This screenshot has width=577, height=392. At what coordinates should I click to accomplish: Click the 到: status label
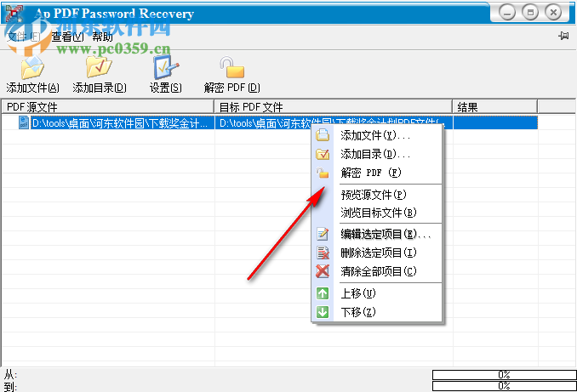pyautogui.click(x=10, y=387)
